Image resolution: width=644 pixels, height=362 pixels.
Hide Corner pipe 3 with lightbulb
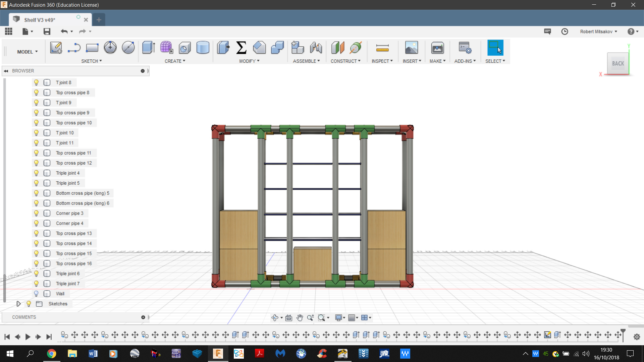[x=36, y=213]
